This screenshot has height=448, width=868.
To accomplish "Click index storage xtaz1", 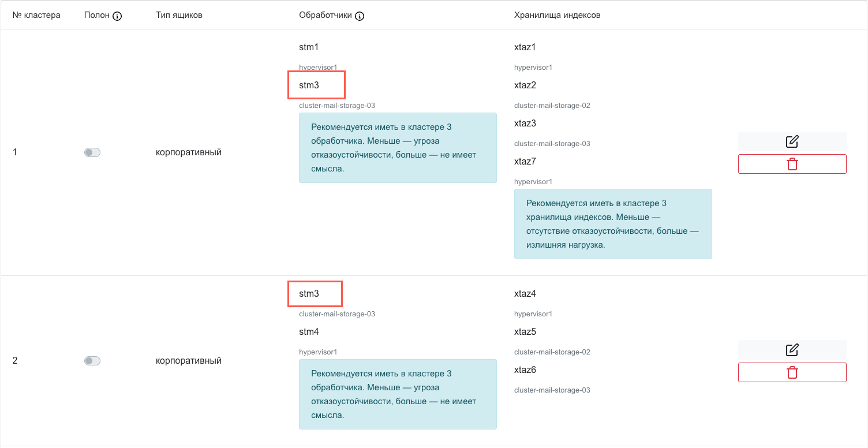I will pos(525,47).
